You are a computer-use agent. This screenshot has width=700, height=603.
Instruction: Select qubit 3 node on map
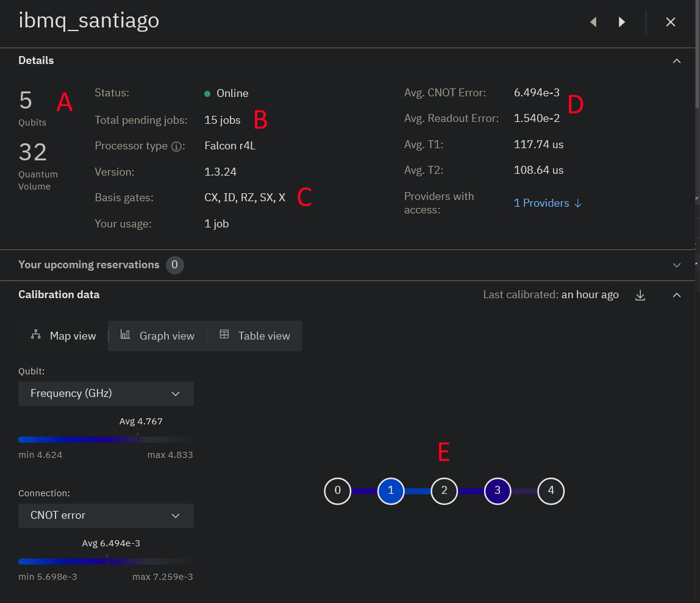point(498,491)
